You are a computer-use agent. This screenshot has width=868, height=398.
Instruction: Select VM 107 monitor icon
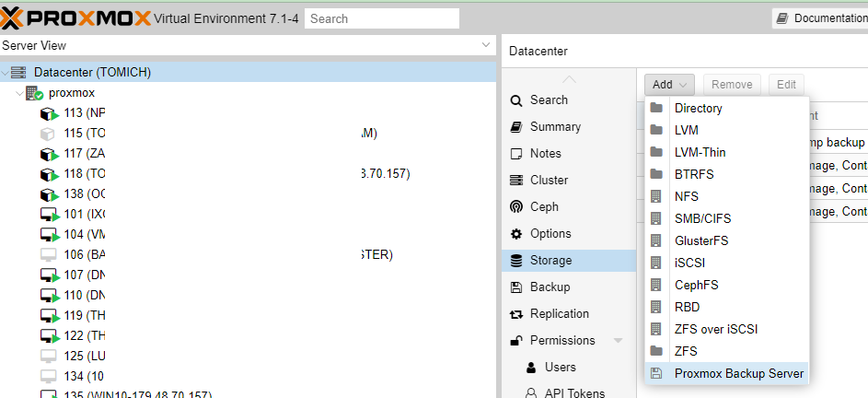click(x=50, y=275)
